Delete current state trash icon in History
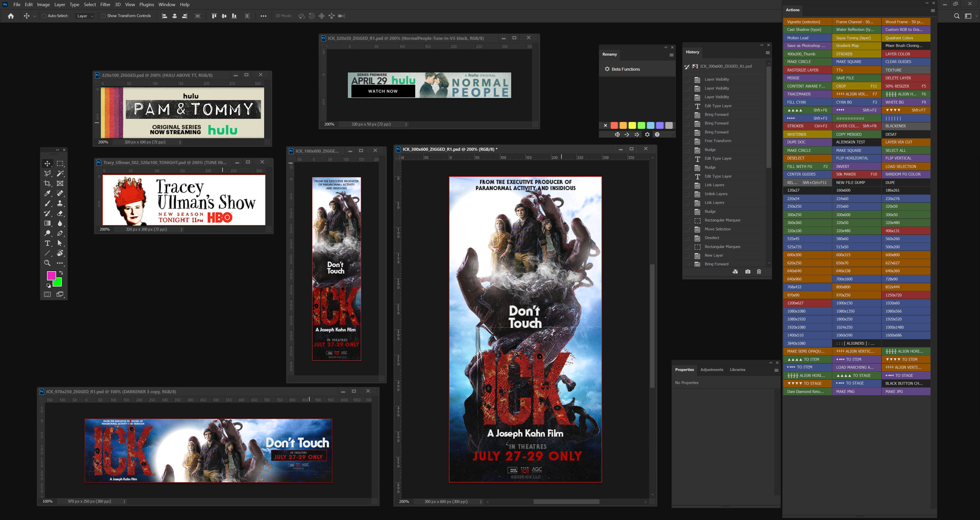Image resolution: width=980 pixels, height=520 pixels. 759,271
